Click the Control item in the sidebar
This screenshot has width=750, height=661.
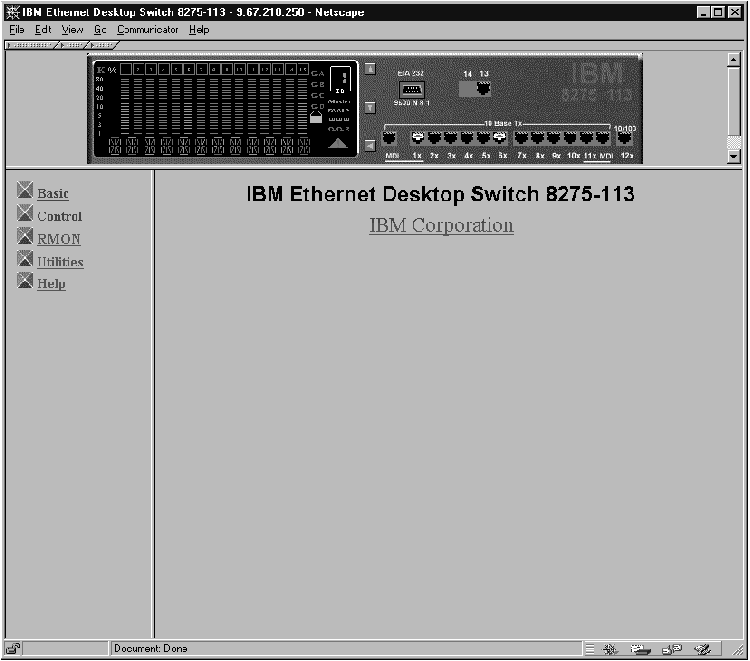59,216
